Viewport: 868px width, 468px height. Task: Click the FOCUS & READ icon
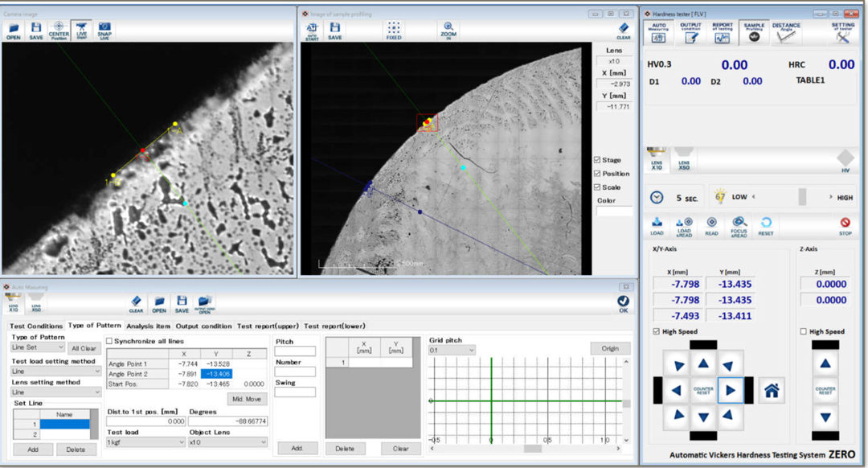click(739, 227)
